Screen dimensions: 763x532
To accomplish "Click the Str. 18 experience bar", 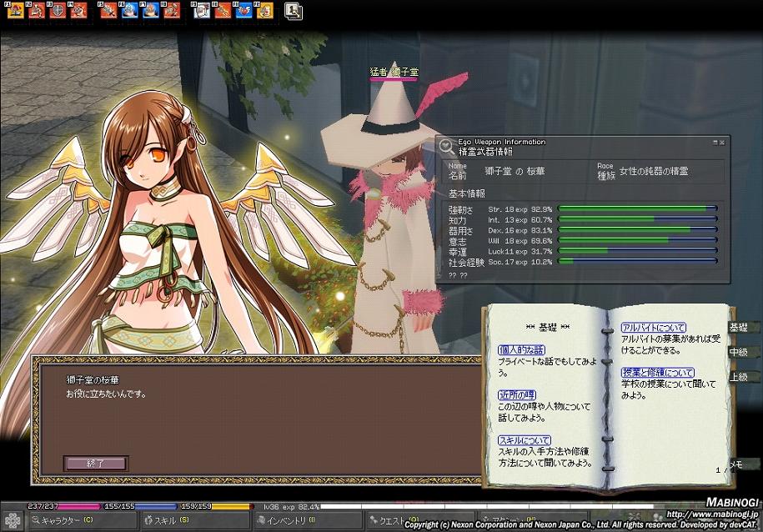I will point(637,208).
